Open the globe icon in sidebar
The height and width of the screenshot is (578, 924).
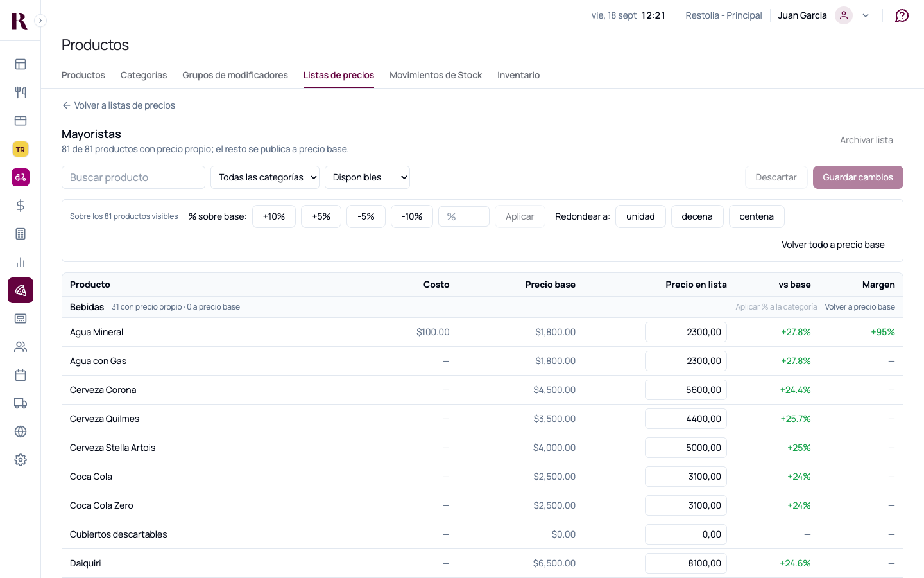point(21,432)
